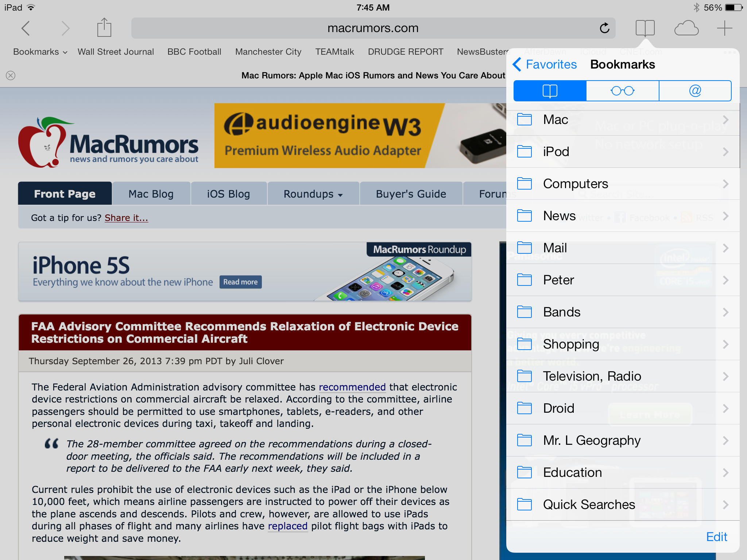Tap the Safari back arrow
Viewport: 747px width, 560px height.
[26, 28]
